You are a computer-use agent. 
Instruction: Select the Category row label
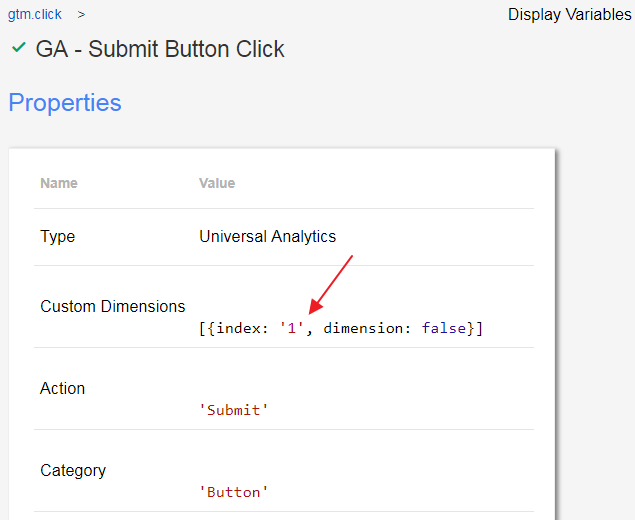73,470
